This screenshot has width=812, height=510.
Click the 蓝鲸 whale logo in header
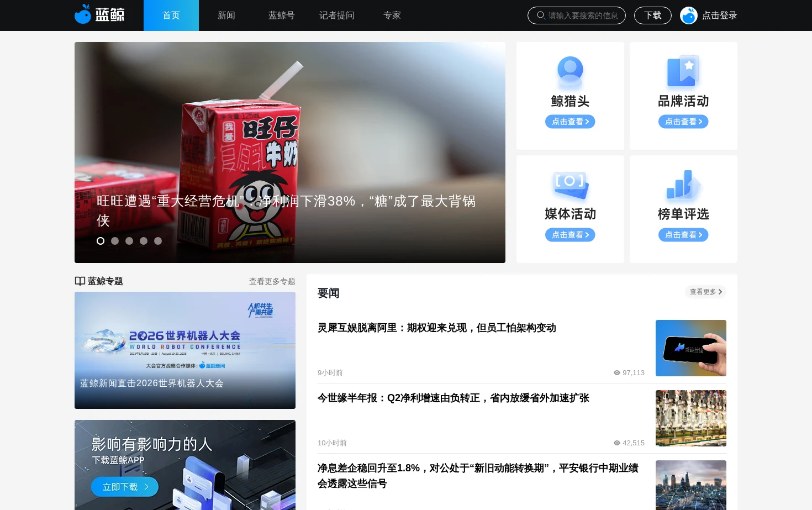click(x=99, y=14)
